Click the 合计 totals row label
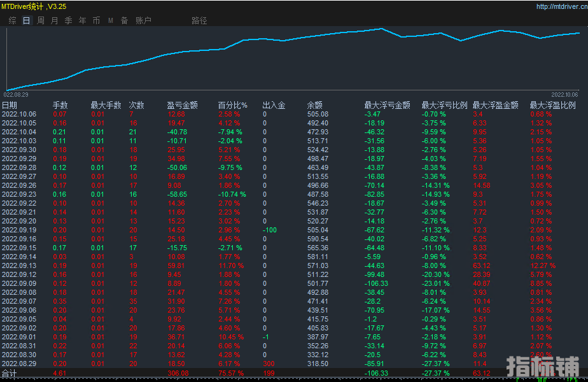Image resolution: width=588 pixels, height=382 pixels. click(9, 373)
